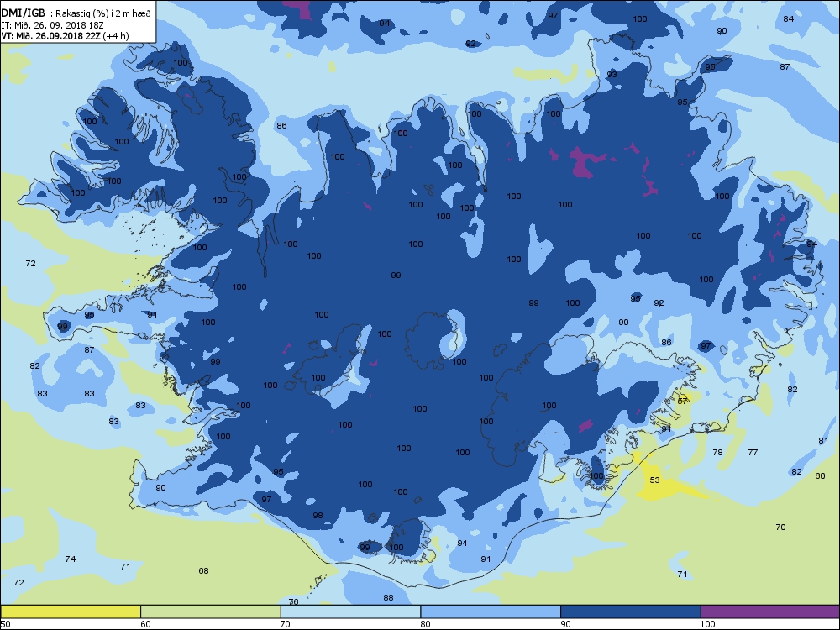The width and height of the screenshot is (840, 630).
Task: Click the humidity value 53 in yellow area
Action: coord(654,480)
